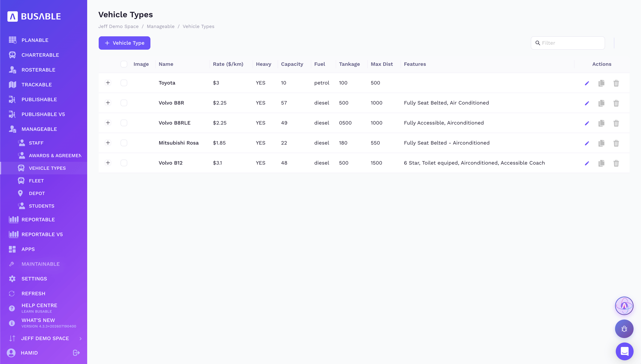Open the bug report floating button

[624, 329]
